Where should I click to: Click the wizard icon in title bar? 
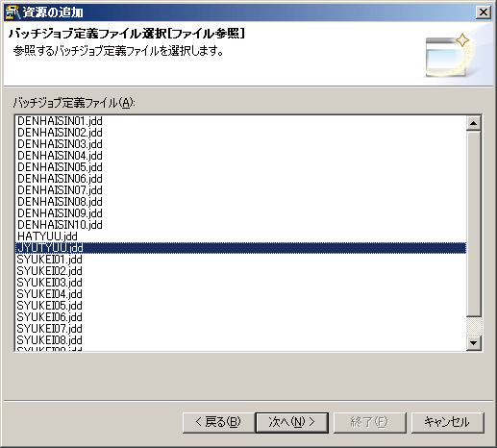pyautogui.click(x=12, y=12)
